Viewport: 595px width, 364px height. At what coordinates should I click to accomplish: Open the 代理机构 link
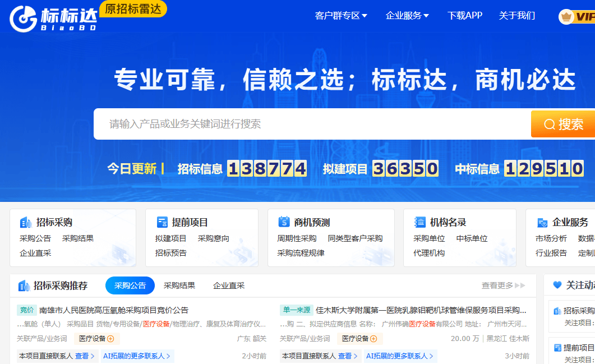click(x=429, y=253)
